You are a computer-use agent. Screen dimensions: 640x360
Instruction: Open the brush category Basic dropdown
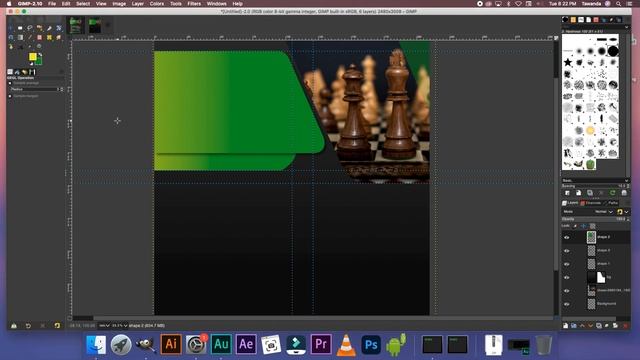595,180
